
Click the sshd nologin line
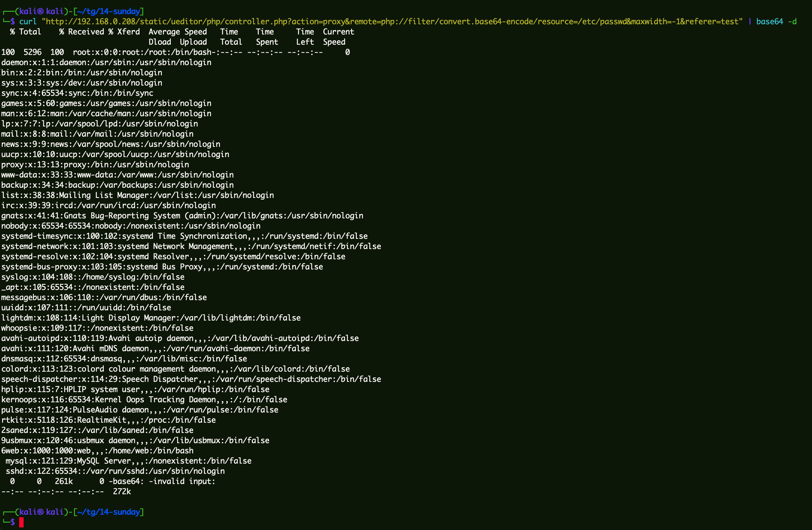tap(115, 471)
